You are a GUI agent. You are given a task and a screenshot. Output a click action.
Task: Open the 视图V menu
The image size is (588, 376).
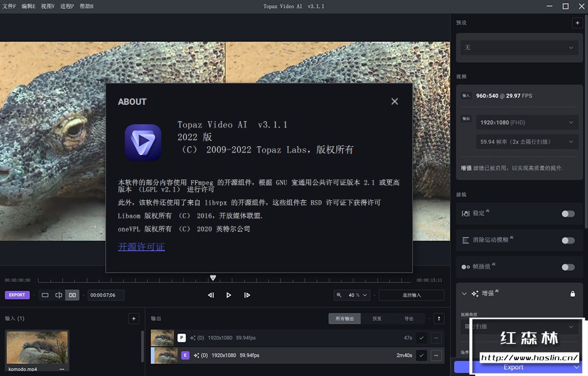click(48, 6)
